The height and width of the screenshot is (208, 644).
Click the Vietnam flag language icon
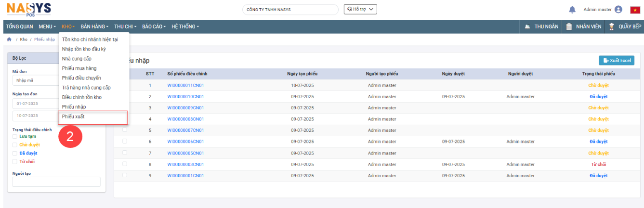[637, 10]
